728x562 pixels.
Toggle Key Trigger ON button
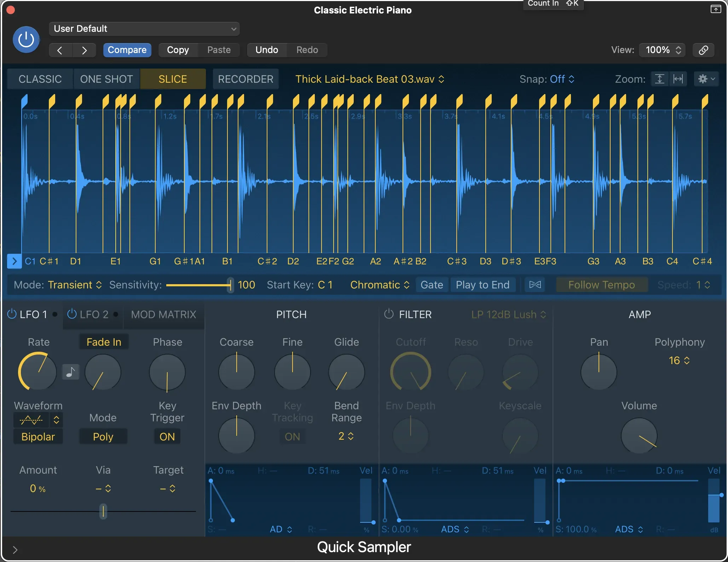167,437
